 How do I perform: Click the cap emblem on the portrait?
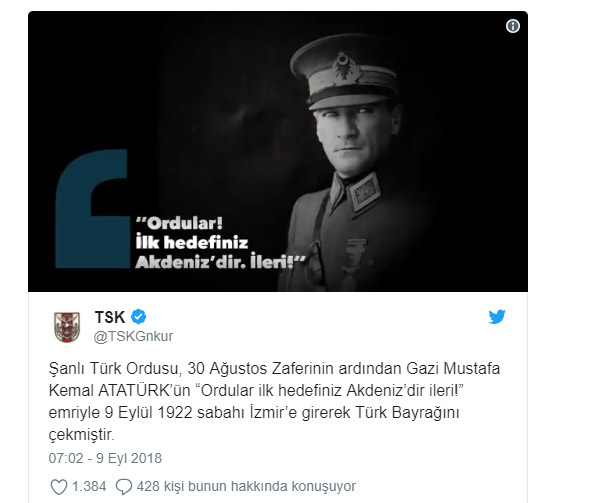(345, 67)
